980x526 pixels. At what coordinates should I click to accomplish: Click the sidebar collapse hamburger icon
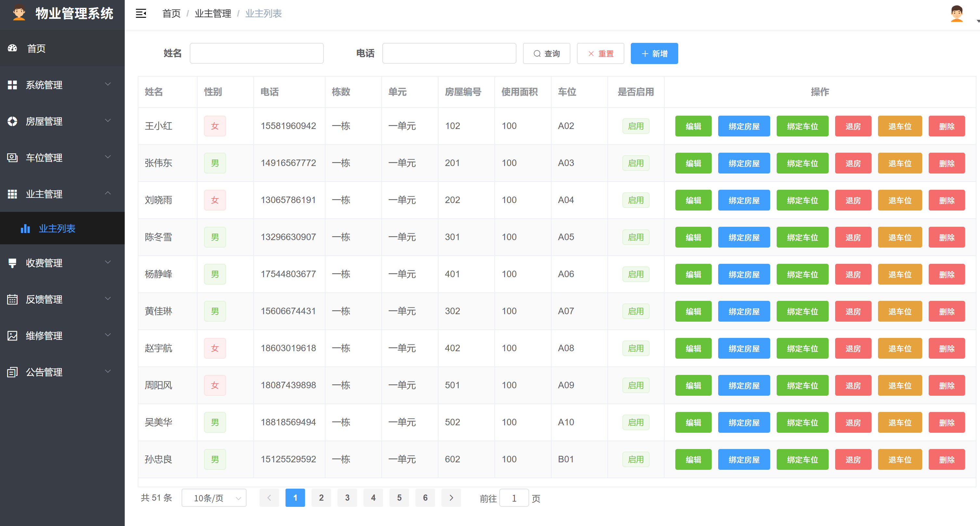click(x=141, y=14)
